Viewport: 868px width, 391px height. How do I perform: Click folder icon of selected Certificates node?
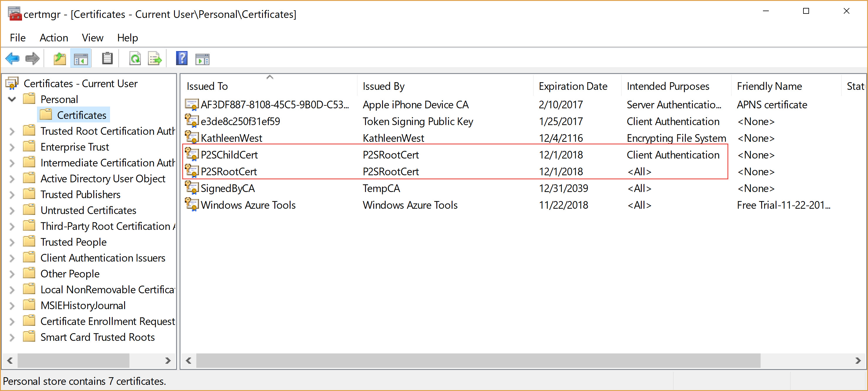coord(46,114)
